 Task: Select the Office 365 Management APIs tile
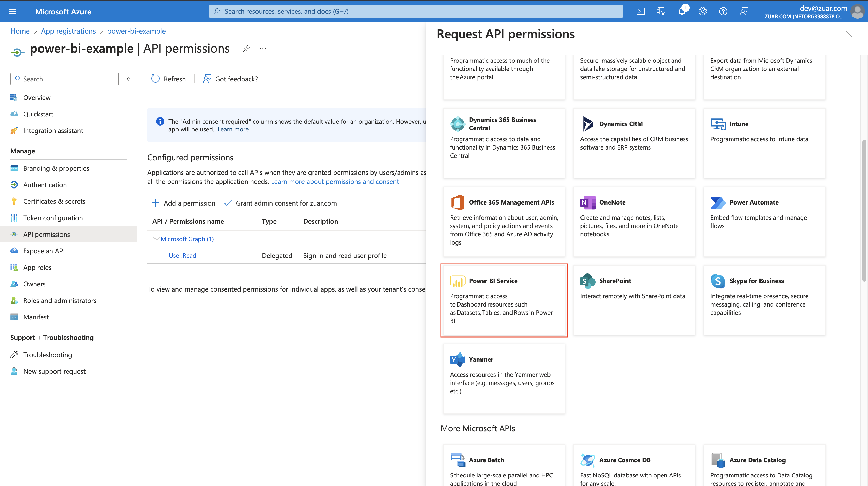[504, 222]
